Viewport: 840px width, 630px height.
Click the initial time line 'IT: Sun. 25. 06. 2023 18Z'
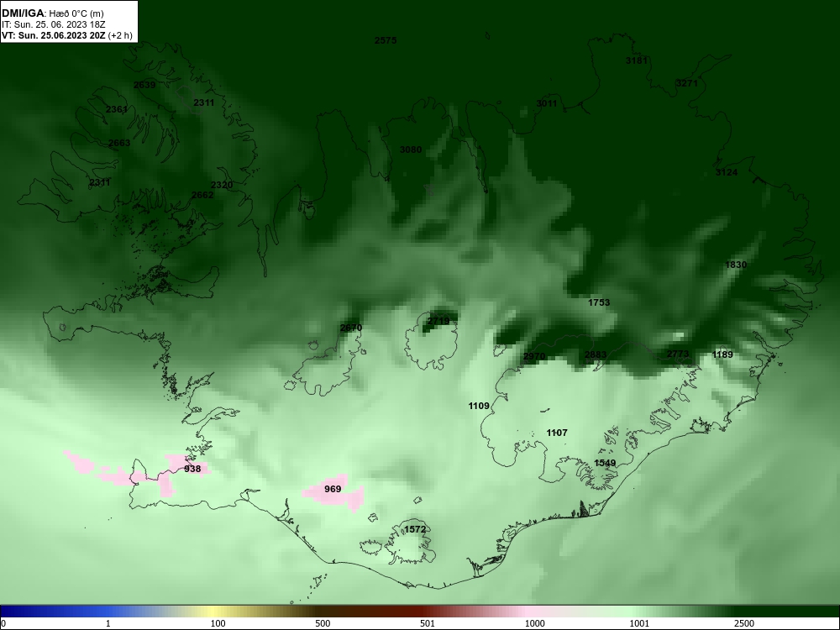(54, 24)
